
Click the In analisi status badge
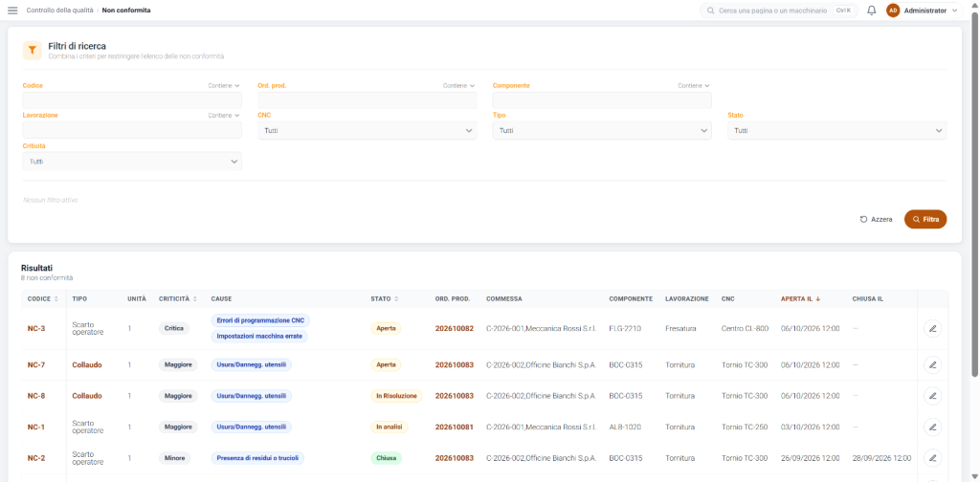[390, 427]
